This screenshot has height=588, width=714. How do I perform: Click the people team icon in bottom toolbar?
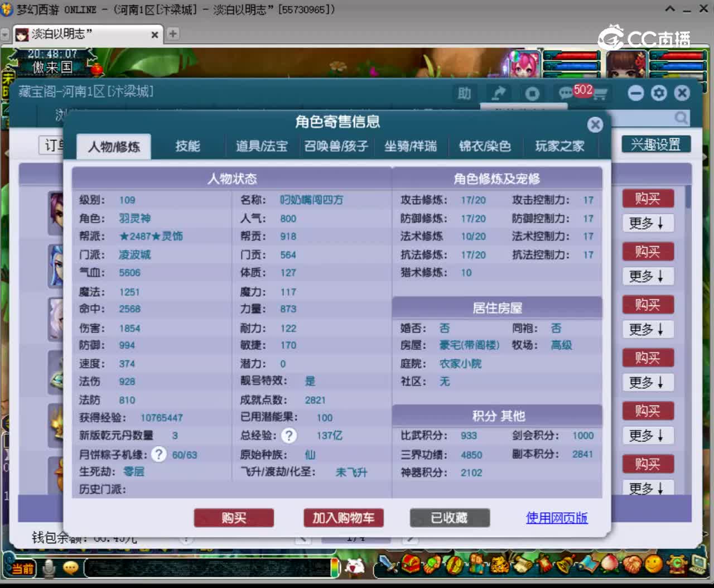[x=478, y=565]
